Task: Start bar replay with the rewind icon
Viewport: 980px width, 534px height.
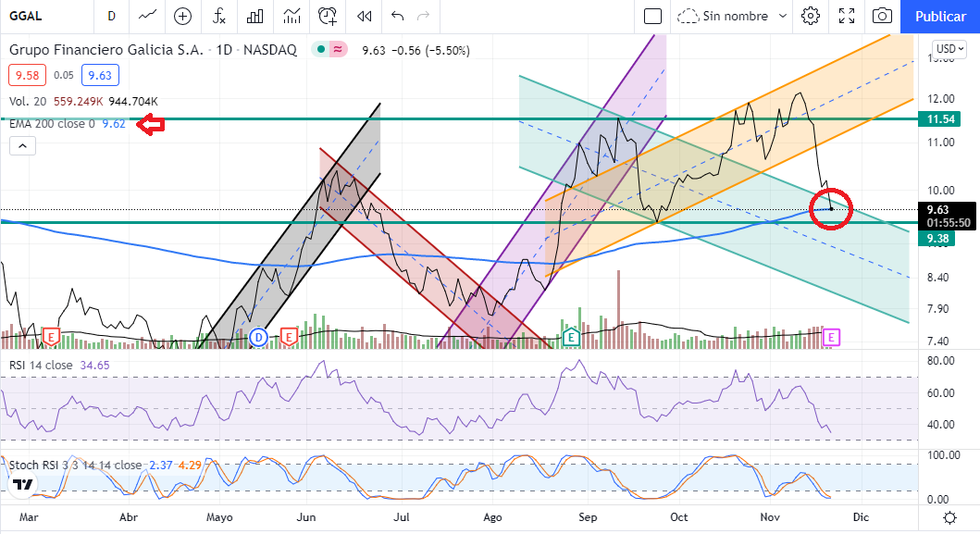Action: click(365, 16)
